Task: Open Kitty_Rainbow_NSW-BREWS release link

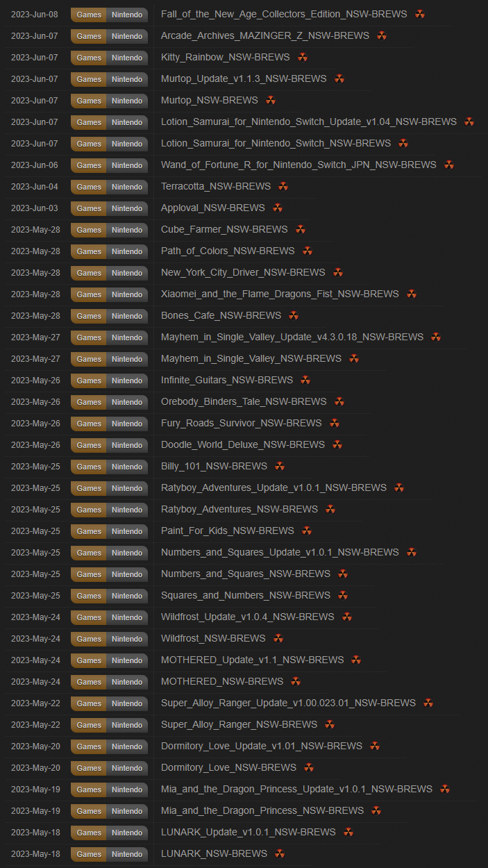Action: 226,57
